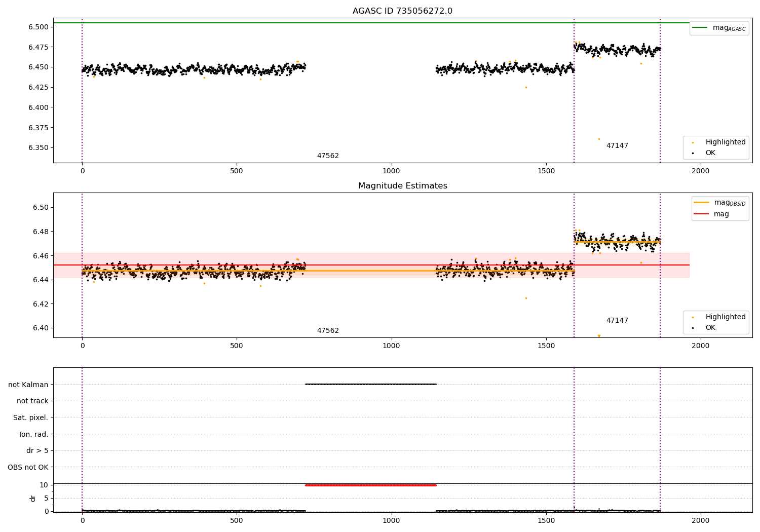
Task: Click the 'not track' axis label
Action: [x=32, y=401]
